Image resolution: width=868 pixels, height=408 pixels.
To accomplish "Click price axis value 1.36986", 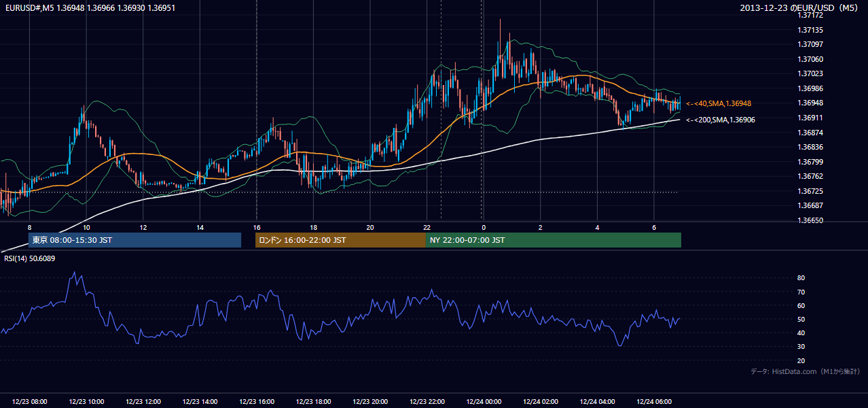I will (x=810, y=88).
